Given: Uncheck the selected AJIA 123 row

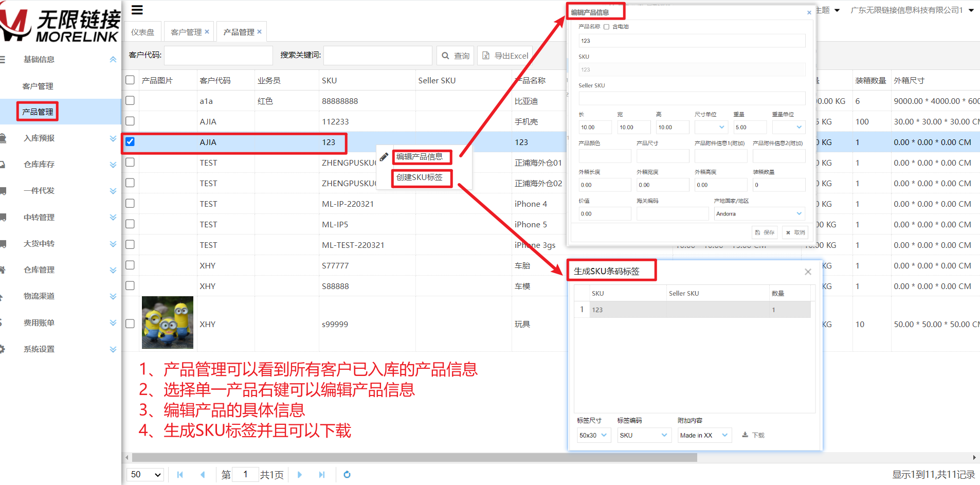Looking at the screenshot, I should (130, 141).
